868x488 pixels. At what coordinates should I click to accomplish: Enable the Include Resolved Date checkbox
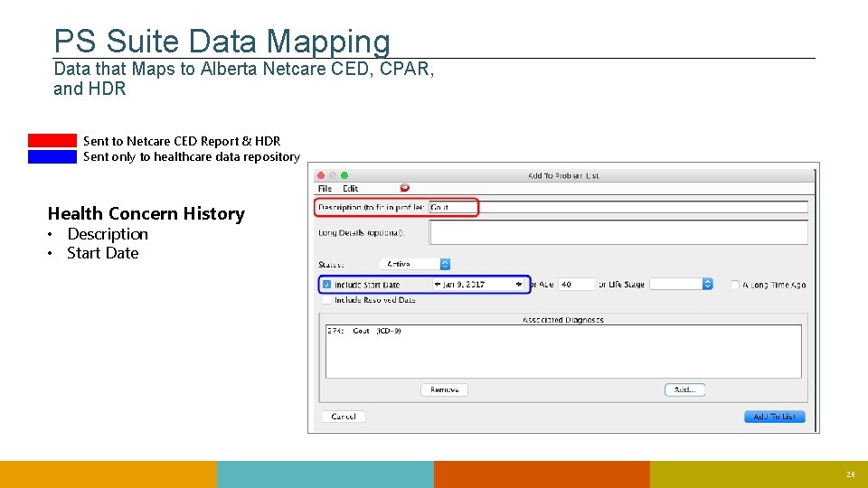click(x=326, y=300)
